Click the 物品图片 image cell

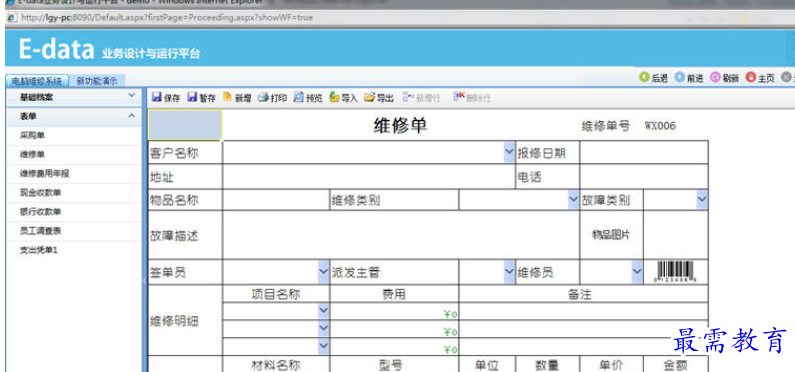tap(675, 235)
